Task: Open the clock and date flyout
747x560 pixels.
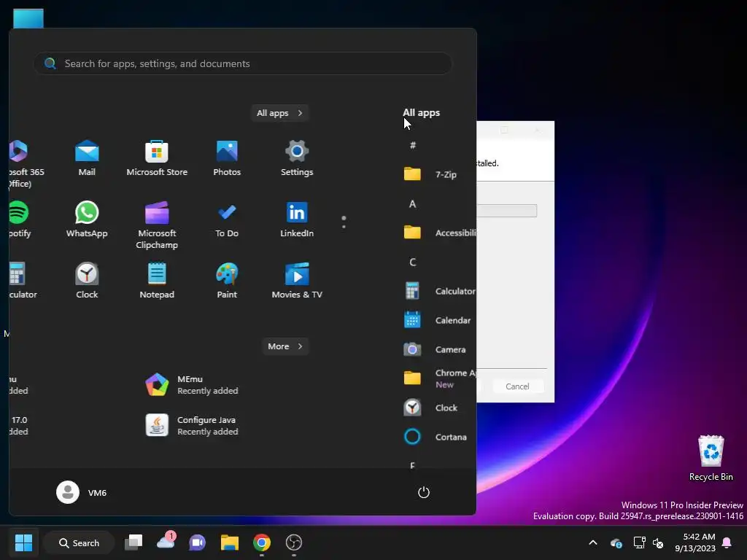Action: coord(695,542)
